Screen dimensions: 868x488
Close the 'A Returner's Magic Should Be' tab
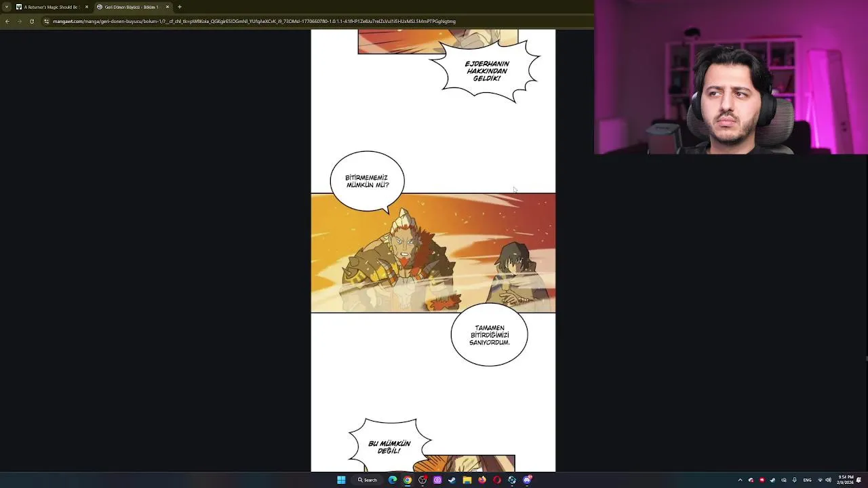point(86,7)
